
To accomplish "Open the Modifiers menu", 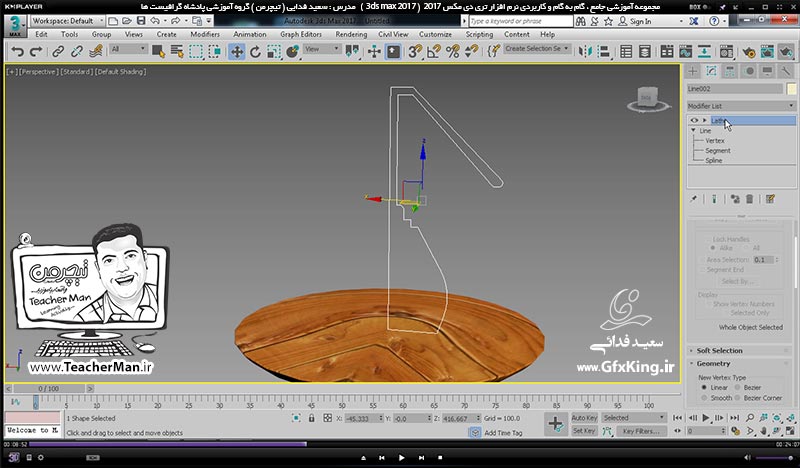I will (205, 34).
